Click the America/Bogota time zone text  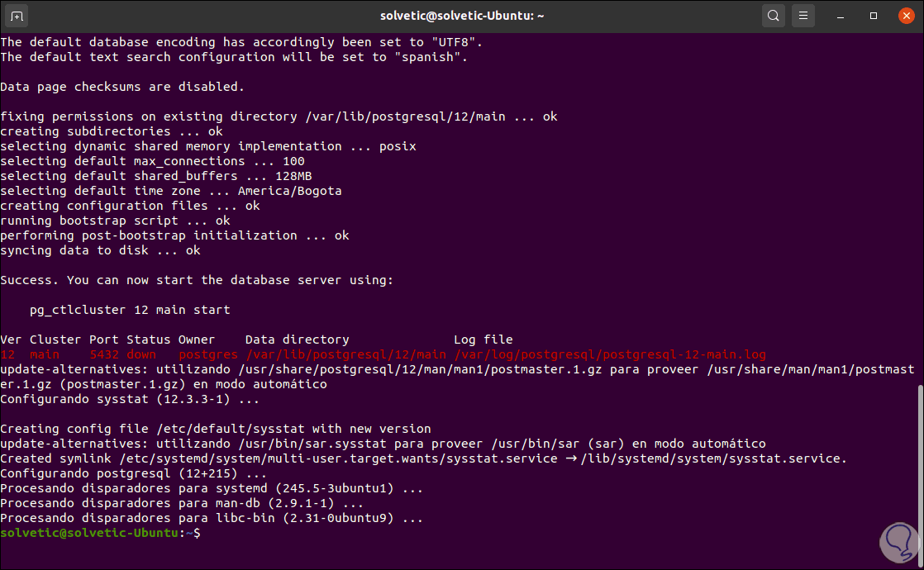click(x=288, y=191)
